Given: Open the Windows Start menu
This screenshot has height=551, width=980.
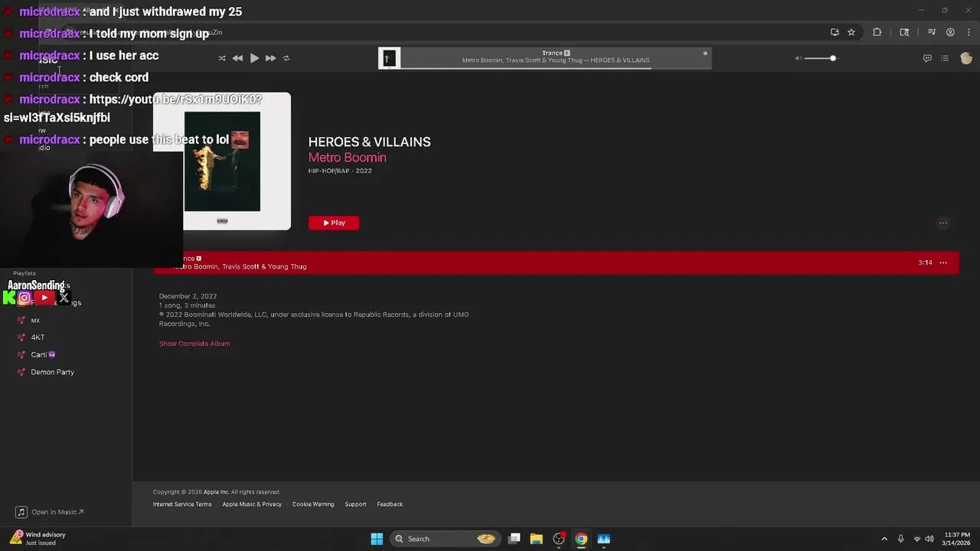Looking at the screenshot, I should [x=377, y=539].
